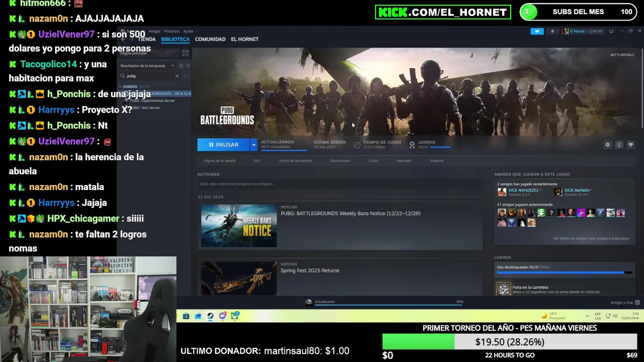Open the Página de la tienda link

(x=219, y=161)
